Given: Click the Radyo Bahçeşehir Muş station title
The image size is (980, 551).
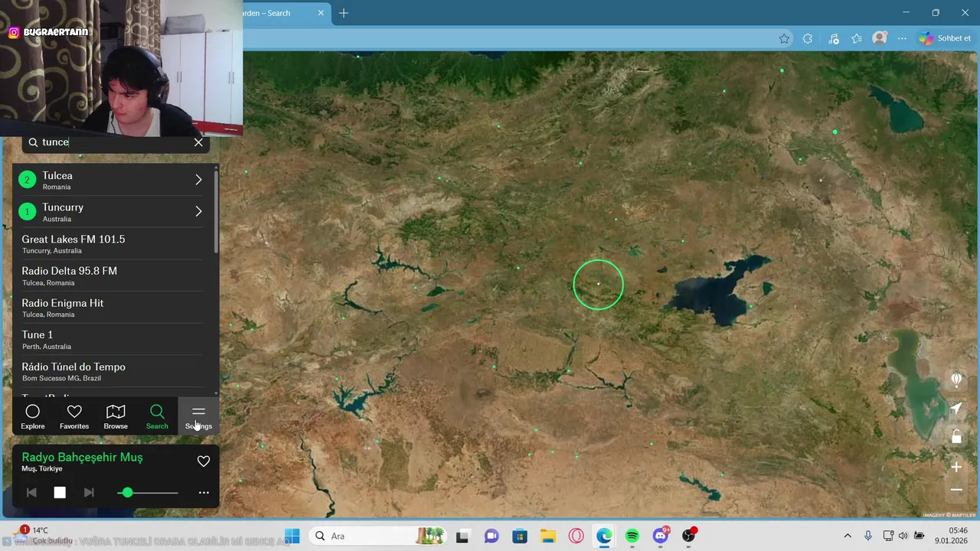Looking at the screenshot, I should (x=82, y=457).
